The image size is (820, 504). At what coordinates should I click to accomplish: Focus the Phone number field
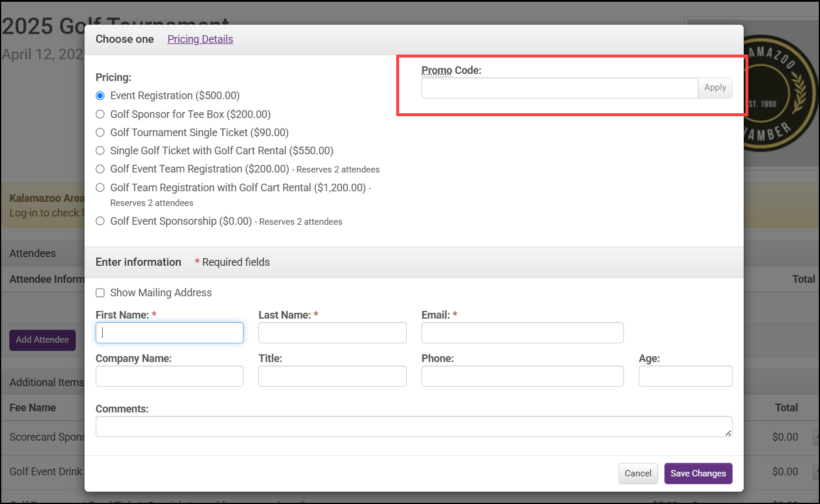pyautogui.click(x=522, y=376)
